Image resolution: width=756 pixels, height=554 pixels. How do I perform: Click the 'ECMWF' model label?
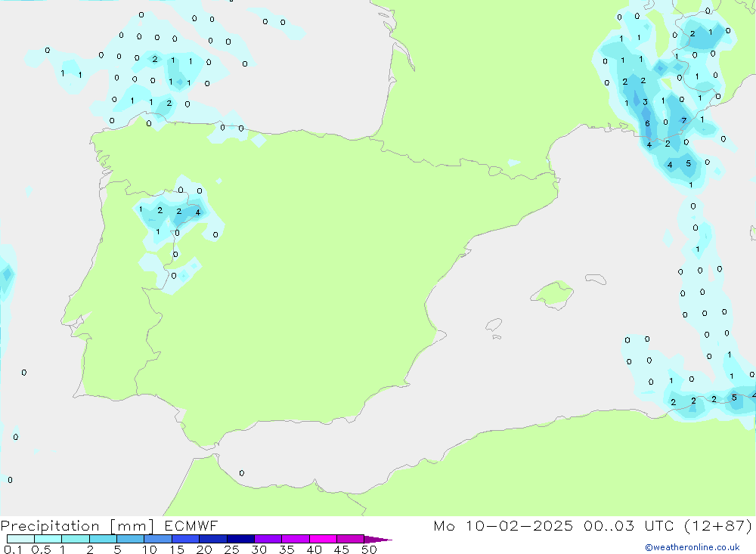point(191,525)
